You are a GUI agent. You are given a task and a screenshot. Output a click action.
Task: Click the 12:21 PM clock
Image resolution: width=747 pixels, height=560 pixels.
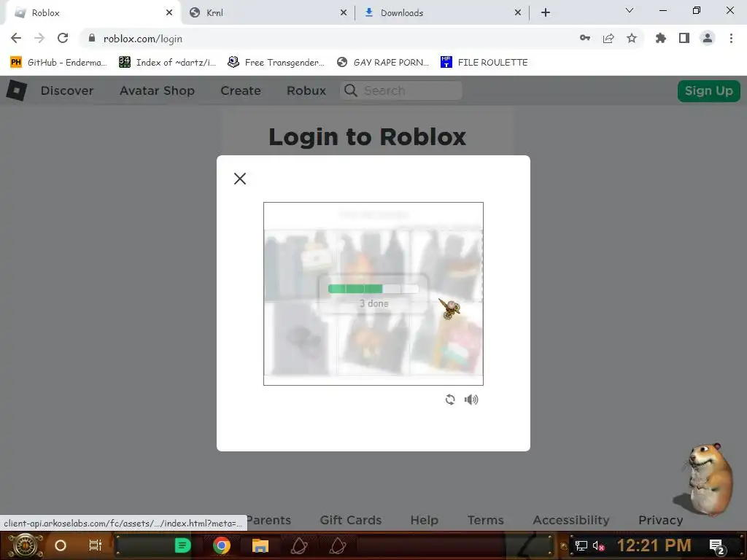[654, 545]
